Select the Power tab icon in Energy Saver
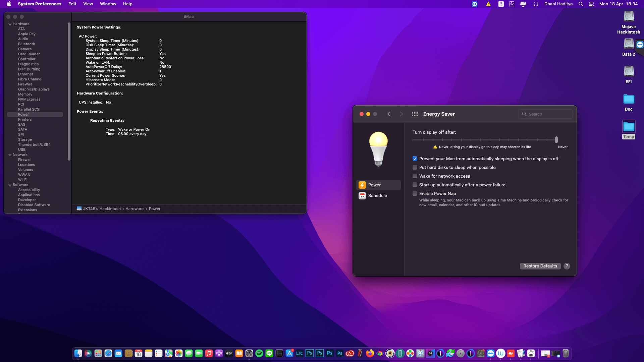The width and height of the screenshot is (644, 362). coord(362,185)
